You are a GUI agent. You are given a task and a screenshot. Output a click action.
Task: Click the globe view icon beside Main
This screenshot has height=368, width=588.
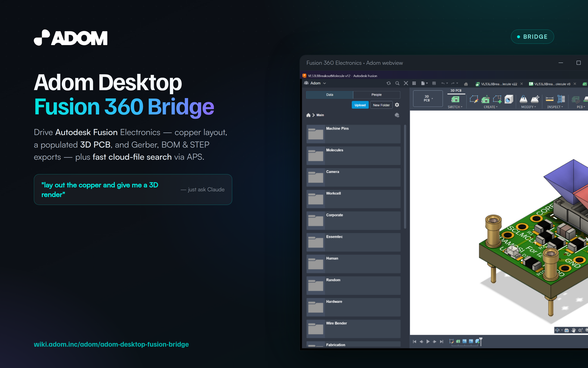click(397, 115)
